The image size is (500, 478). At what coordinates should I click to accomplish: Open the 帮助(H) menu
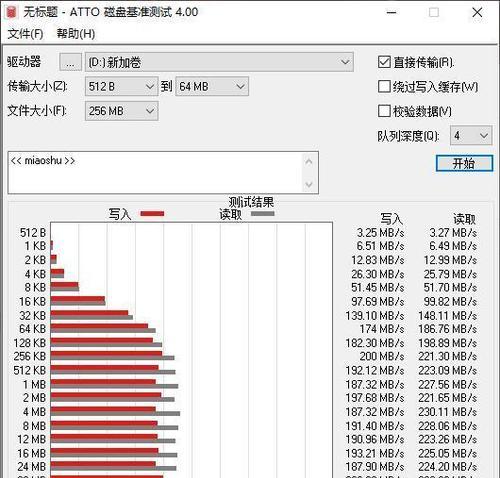pyautogui.click(x=76, y=34)
